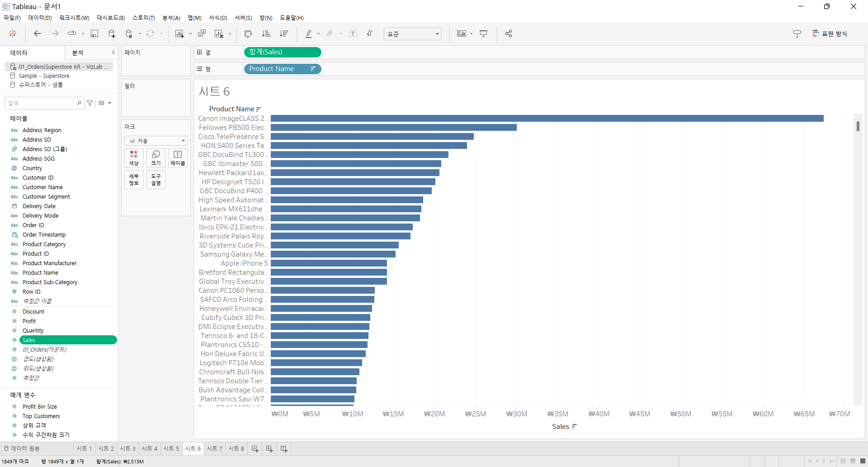Open the 파일(F) menu
The height and width of the screenshot is (467, 868).
[x=12, y=18]
